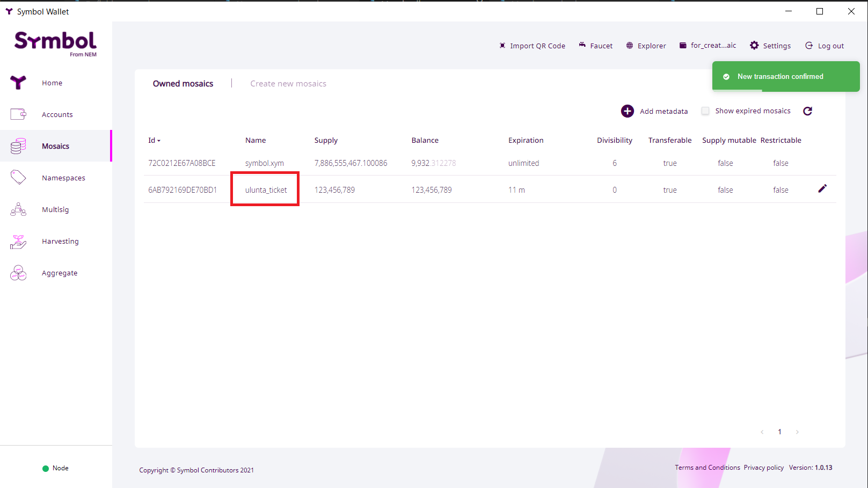This screenshot has width=868, height=488.
Task: Click the Restrictable column header
Action: pyautogui.click(x=781, y=140)
